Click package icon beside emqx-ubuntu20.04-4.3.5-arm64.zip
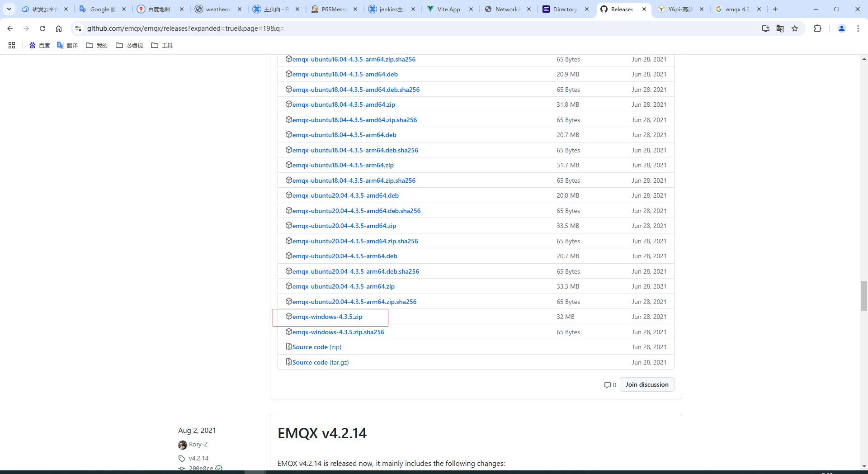868x474 pixels. coord(288,286)
